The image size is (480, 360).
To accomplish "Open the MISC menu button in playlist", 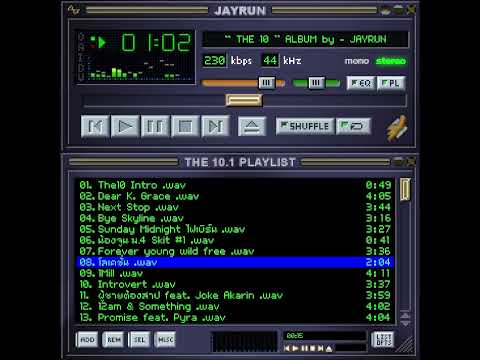I will point(165,340).
